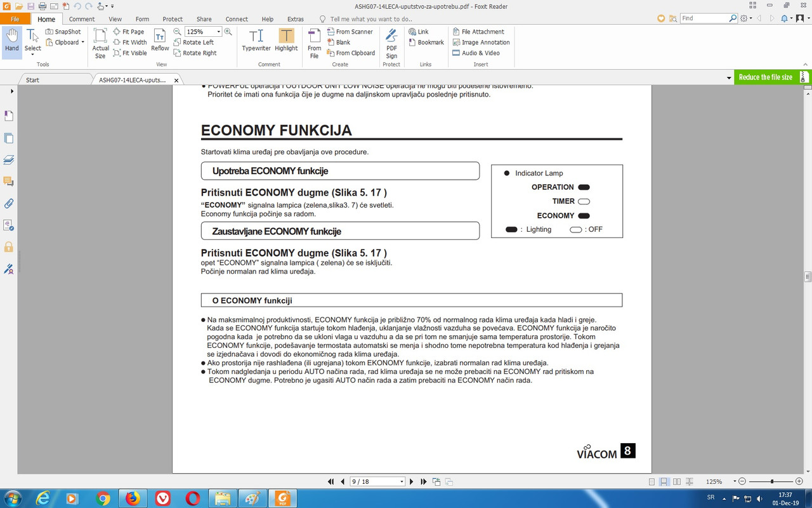The image size is (812, 508).
Task: Insert an Image Annotation
Action: pos(481,43)
